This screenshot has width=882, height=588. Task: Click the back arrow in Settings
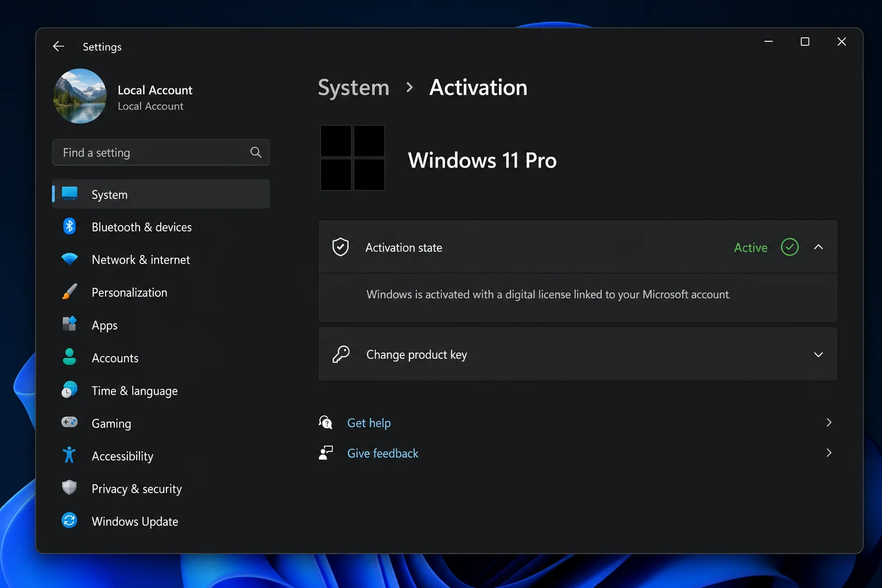click(59, 47)
